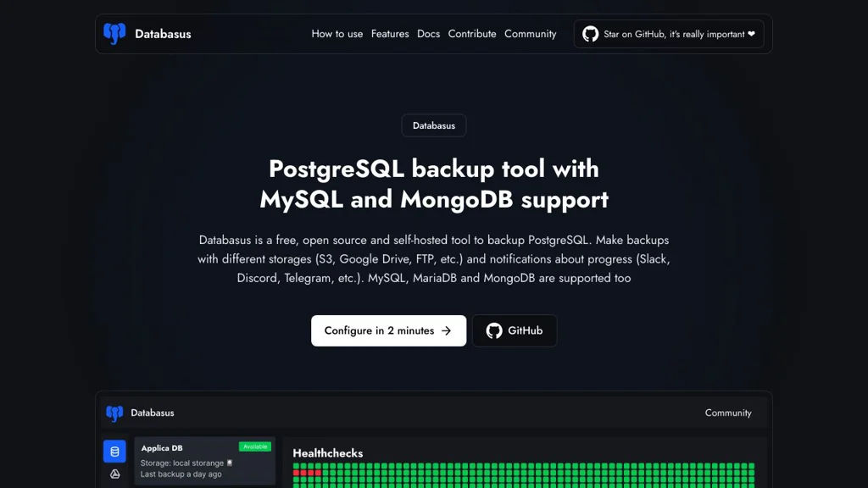868x488 pixels.
Task: Select Contribute in the navbar
Action: coord(472,34)
